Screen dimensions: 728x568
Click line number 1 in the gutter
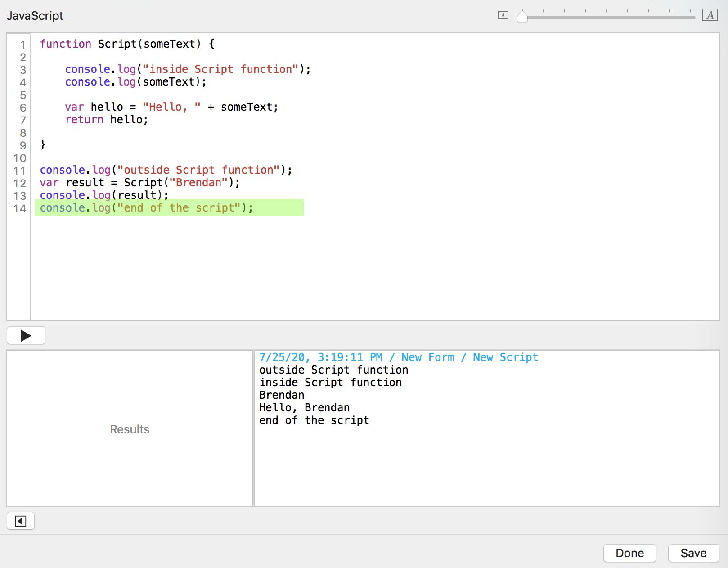point(22,45)
